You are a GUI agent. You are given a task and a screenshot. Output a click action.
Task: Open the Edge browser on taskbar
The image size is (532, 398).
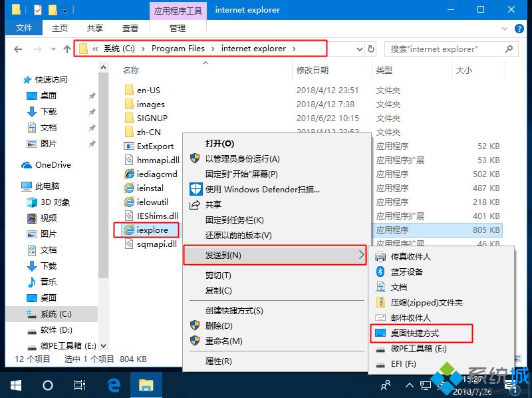coord(114,385)
